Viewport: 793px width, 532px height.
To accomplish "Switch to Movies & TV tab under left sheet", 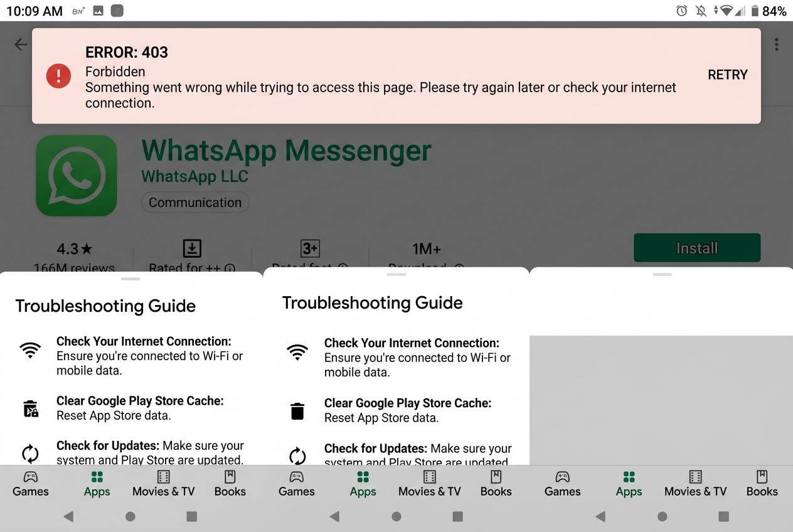I will pos(164,484).
